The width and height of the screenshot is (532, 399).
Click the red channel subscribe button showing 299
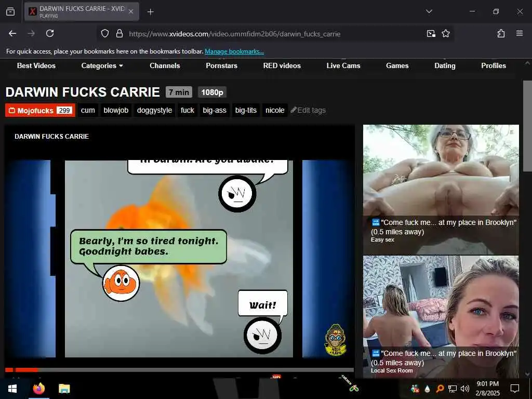tap(40, 110)
